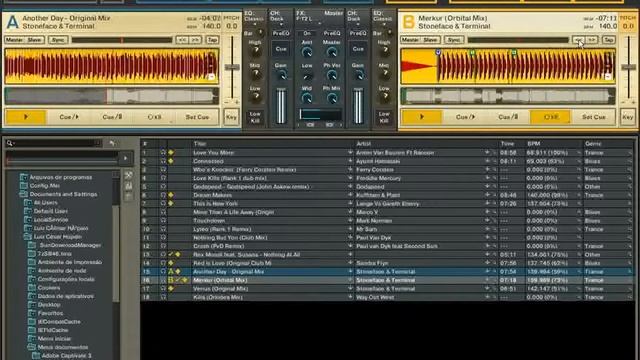This screenshot has height=360, width=640.
Task: Enable Low Kill on the right channel
Action: (384, 117)
